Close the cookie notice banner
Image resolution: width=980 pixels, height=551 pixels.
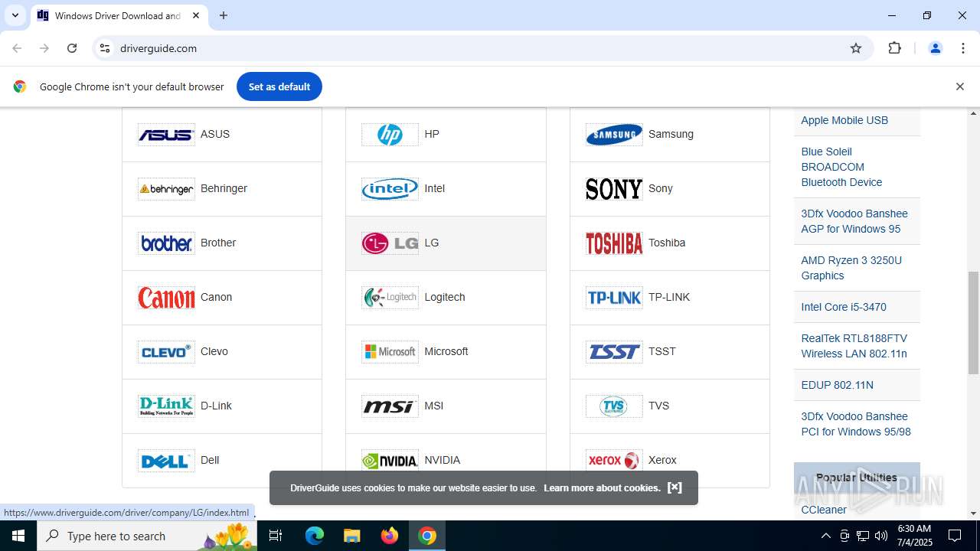(x=675, y=487)
